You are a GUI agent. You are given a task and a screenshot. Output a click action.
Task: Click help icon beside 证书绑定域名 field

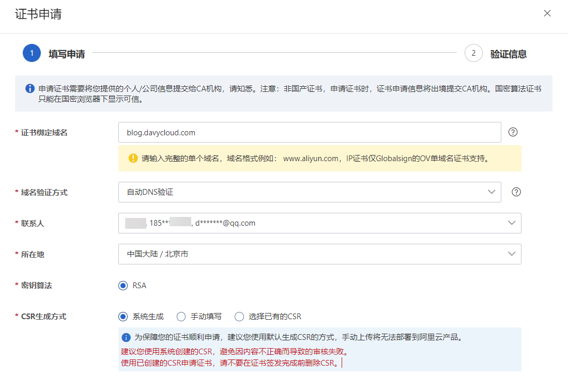point(513,132)
